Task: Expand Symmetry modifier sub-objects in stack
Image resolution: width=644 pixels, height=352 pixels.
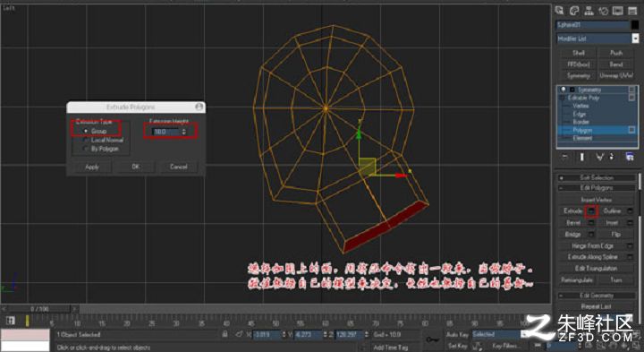Action: tap(572, 90)
